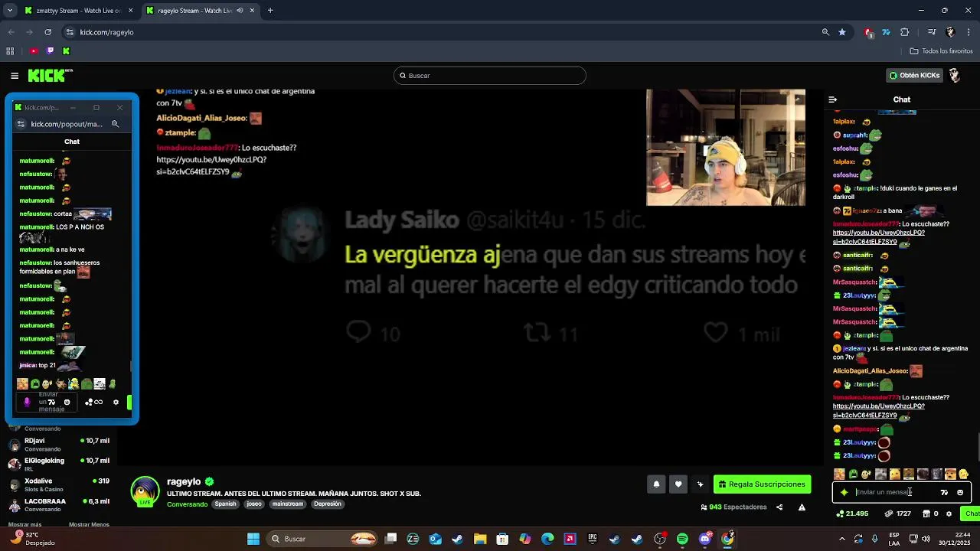The height and width of the screenshot is (551, 980).
Task: Click the 'joseo' stream tag
Action: (254, 504)
